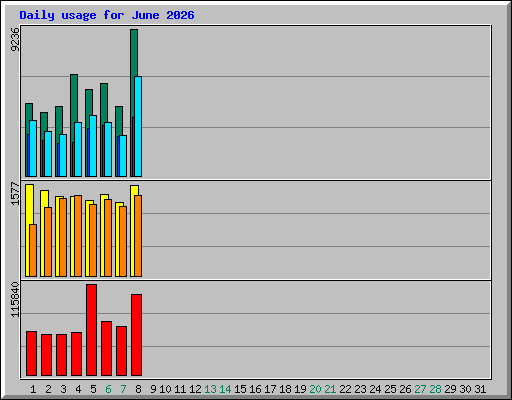
Task: Click the green day 20 label
Action: tap(315, 389)
